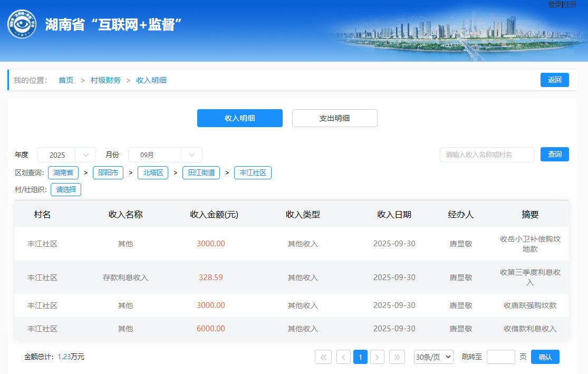The image size is (588, 374).
Task: Select the 邵阳市 region tag
Action: [108, 172]
